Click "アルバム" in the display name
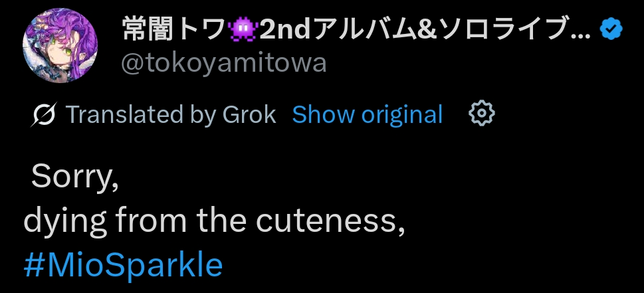 (x=353, y=29)
